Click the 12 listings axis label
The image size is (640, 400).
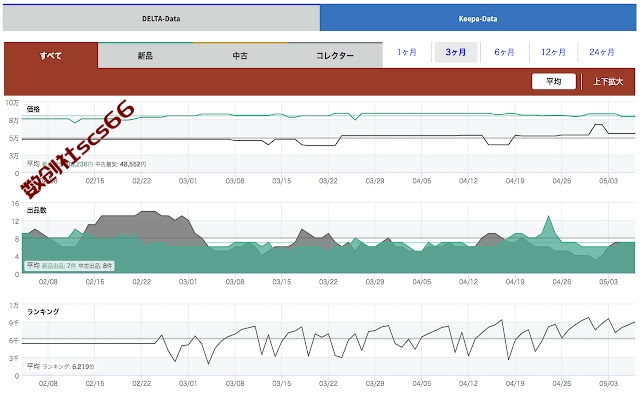(15, 221)
